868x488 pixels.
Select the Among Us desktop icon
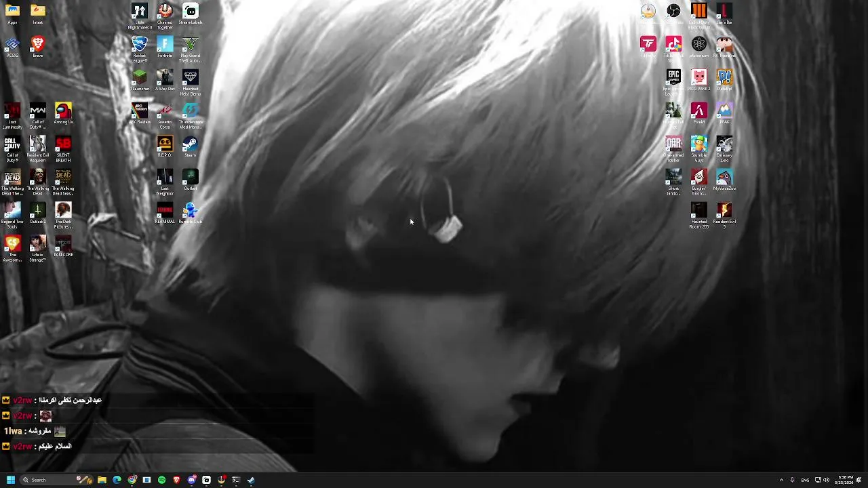tap(63, 113)
